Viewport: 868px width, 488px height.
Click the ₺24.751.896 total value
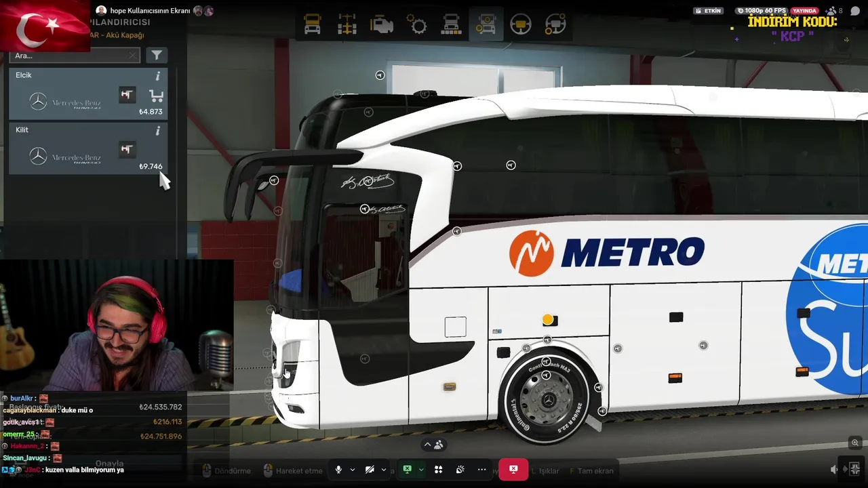[x=161, y=436]
